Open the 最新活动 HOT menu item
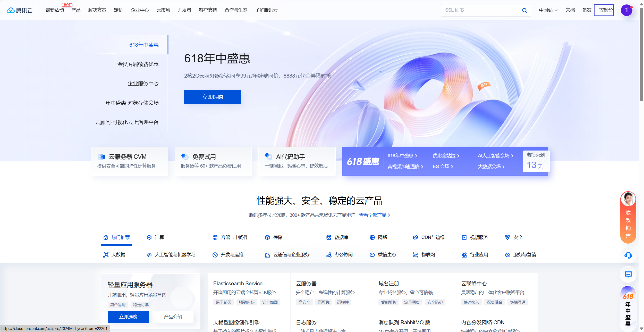644x332 pixels. coord(55,10)
